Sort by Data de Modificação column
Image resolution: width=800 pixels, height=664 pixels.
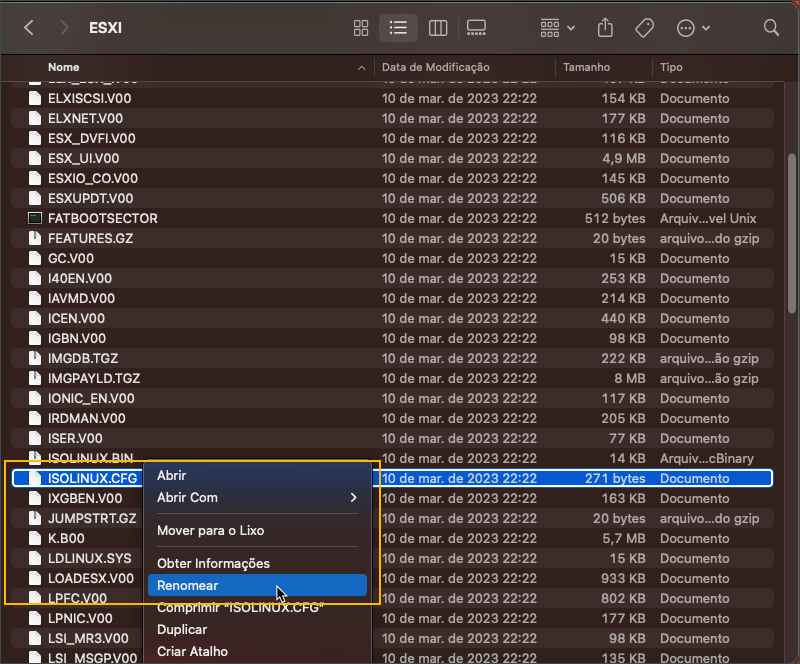click(x=436, y=67)
